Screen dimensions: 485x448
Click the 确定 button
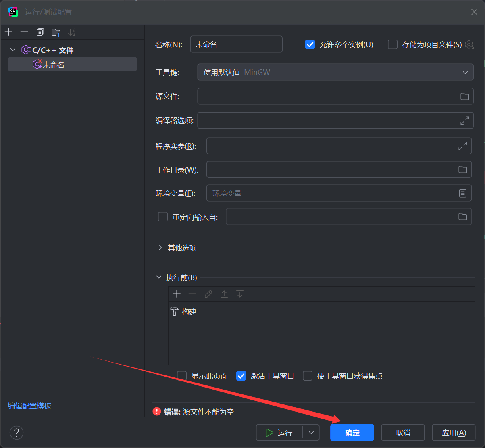coord(352,433)
